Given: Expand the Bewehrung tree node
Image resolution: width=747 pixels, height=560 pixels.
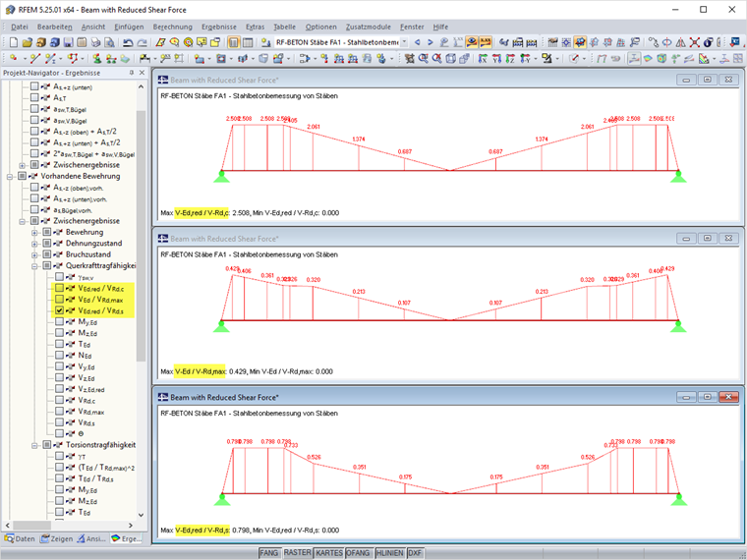Looking at the screenshot, I should click(x=35, y=232).
